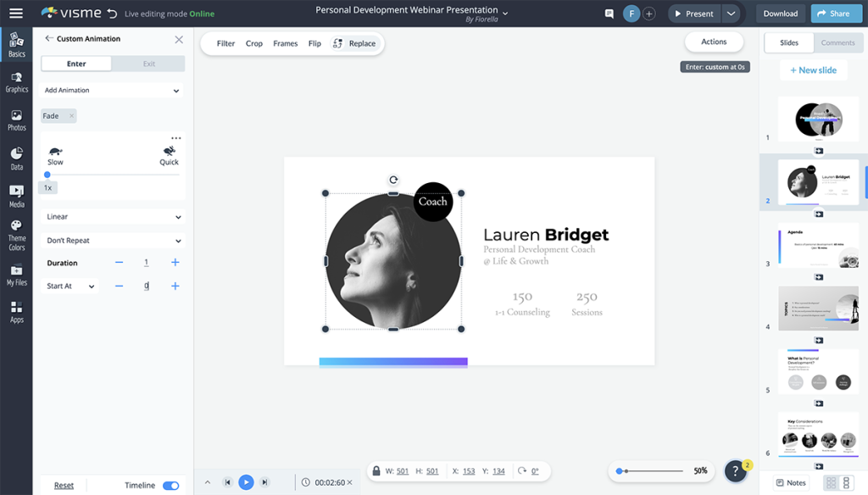Open the Linear easing dropdown
Screen dimensions: 868x495
coord(113,215)
